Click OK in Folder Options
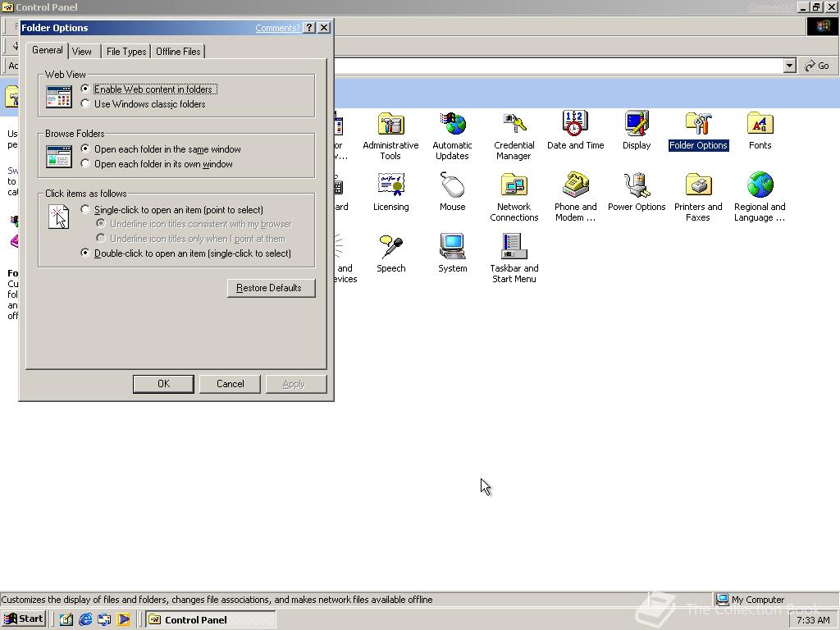Image resolution: width=840 pixels, height=630 pixels. click(163, 384)
